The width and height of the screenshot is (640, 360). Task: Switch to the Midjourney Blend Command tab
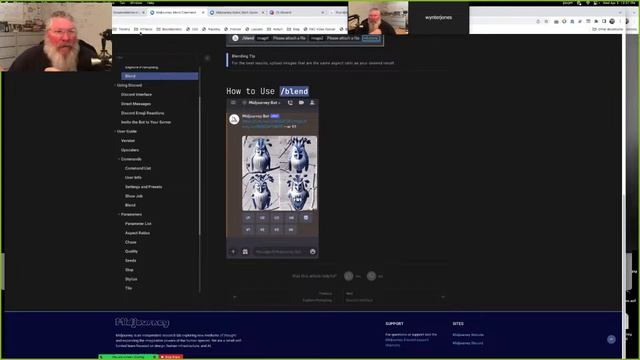pos(177,13)
